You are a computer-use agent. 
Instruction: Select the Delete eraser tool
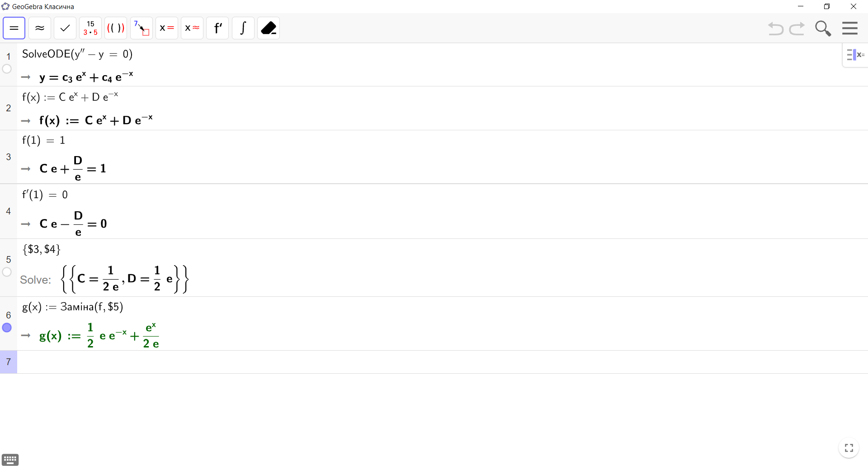click(x=269, y=28)
